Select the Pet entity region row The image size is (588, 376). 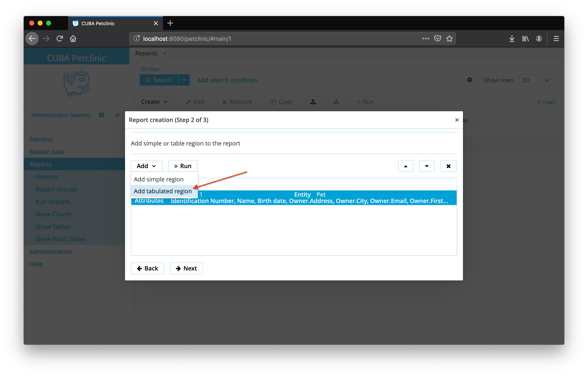point(317,198)
